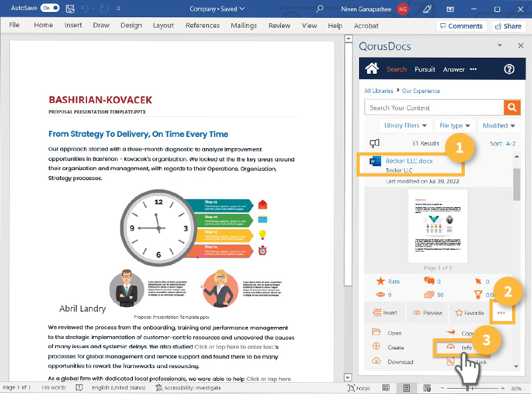Switch to Read Mode view icon

click(x=386, y=388)
